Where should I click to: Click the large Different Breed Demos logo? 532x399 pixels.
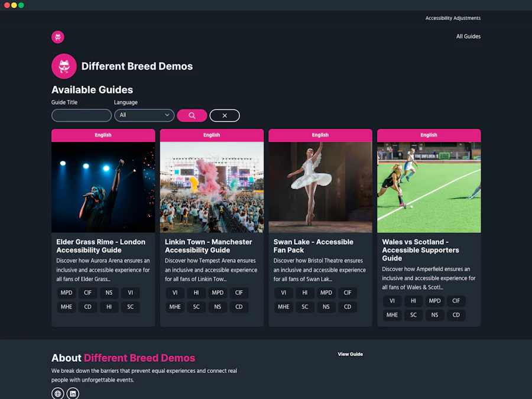[64, 66]
